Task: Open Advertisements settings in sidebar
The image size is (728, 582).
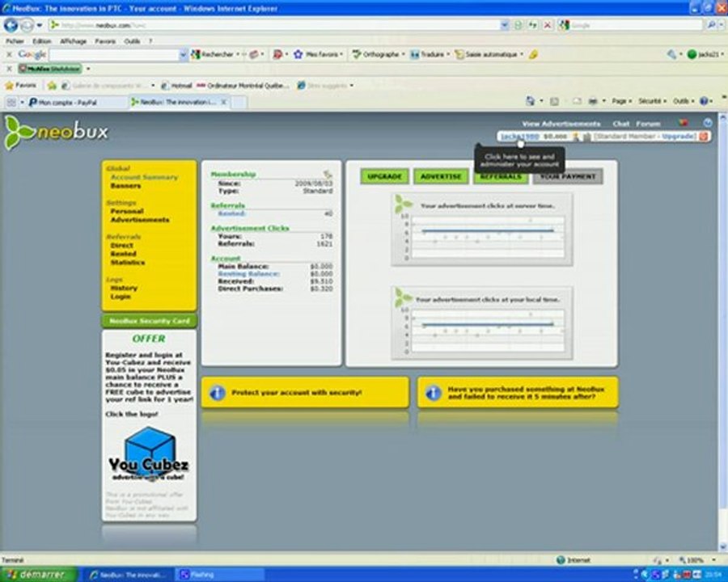Action: click(140, 220)
